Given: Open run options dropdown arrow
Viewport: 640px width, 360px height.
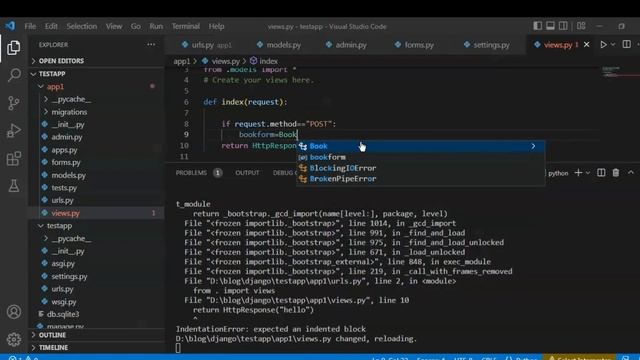Looking at the screenshot, I should 613,44.
